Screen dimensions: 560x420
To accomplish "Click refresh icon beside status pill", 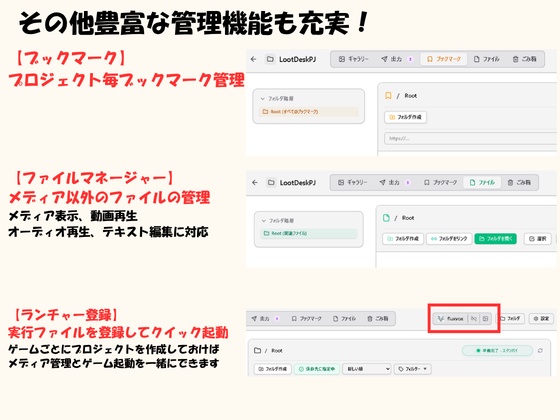I will (540, 351).
